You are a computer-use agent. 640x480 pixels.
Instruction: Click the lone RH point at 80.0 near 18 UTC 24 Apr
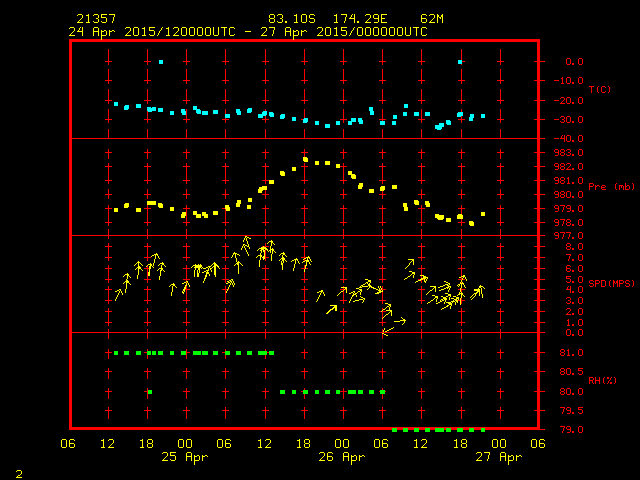(x=150, y=392)
